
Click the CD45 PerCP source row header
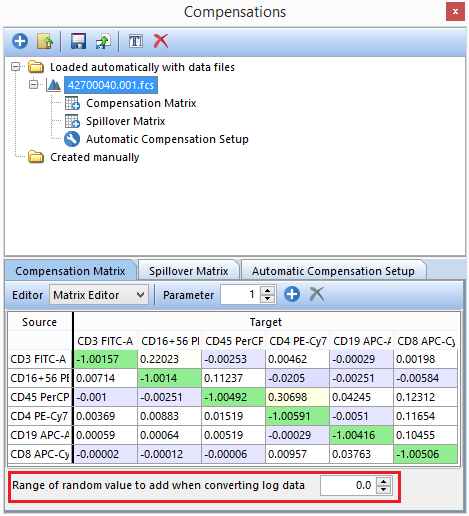point(40,397)
